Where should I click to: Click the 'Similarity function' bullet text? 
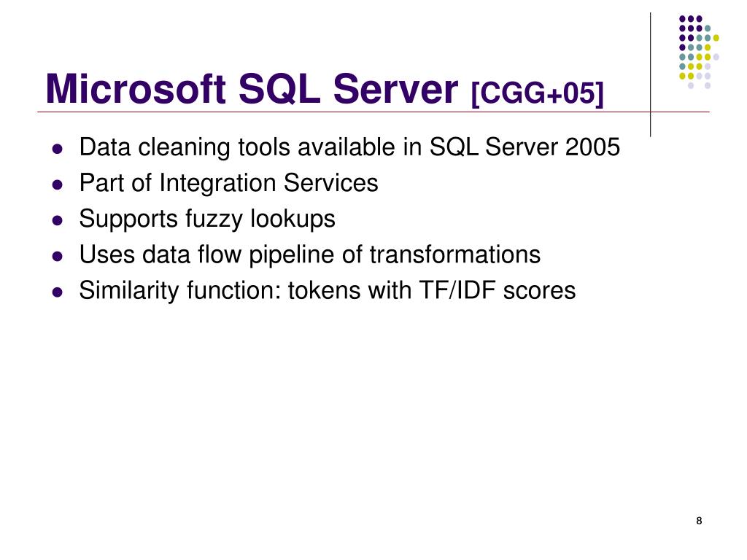tap(328, 290)
